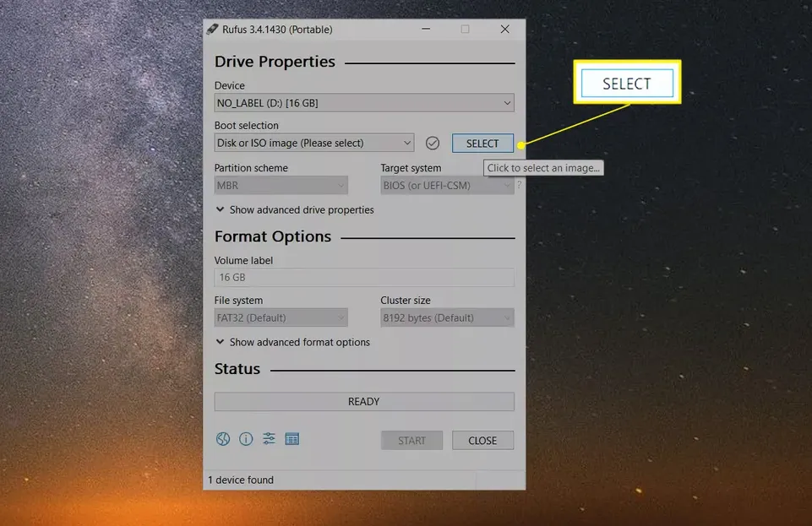Open the File system FAT32 dropdown

[x=281, y=317]
